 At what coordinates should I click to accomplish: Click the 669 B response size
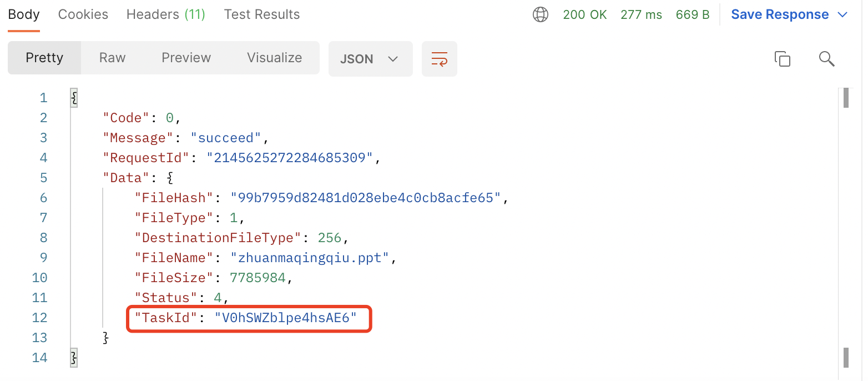(693, 15)
